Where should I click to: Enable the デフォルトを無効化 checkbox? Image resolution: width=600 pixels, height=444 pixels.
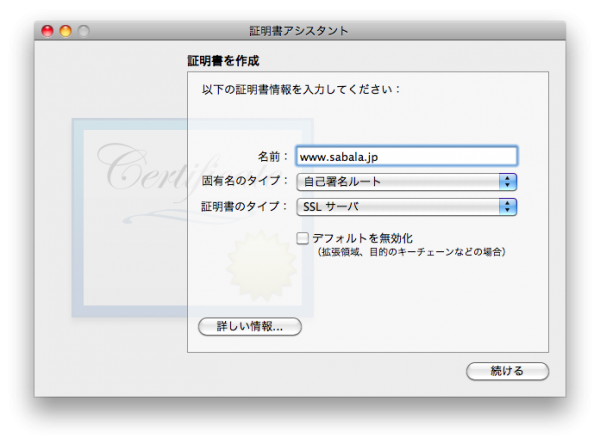click(x=302, y=238)
